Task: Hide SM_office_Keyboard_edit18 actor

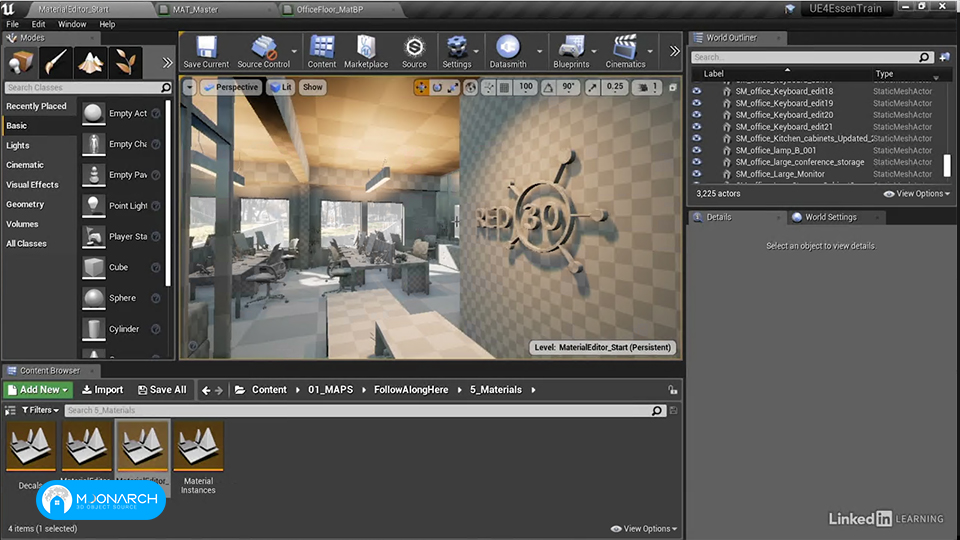Action: tap(697, 91)
